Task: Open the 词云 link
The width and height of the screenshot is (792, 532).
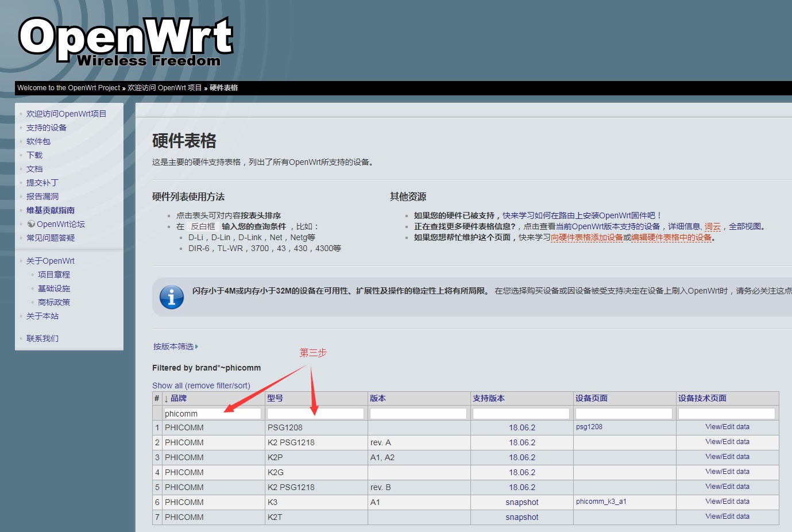Action: (x=713, y=226)
